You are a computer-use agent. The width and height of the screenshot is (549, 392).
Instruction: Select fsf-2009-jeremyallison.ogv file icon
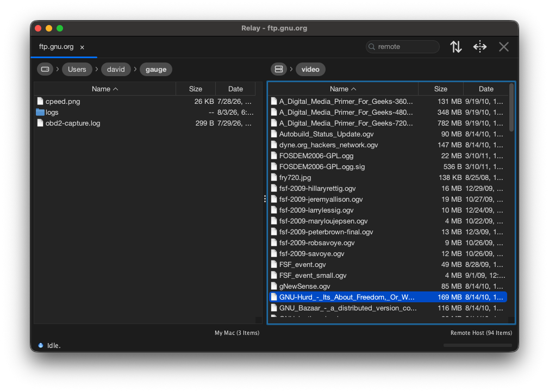274,199
